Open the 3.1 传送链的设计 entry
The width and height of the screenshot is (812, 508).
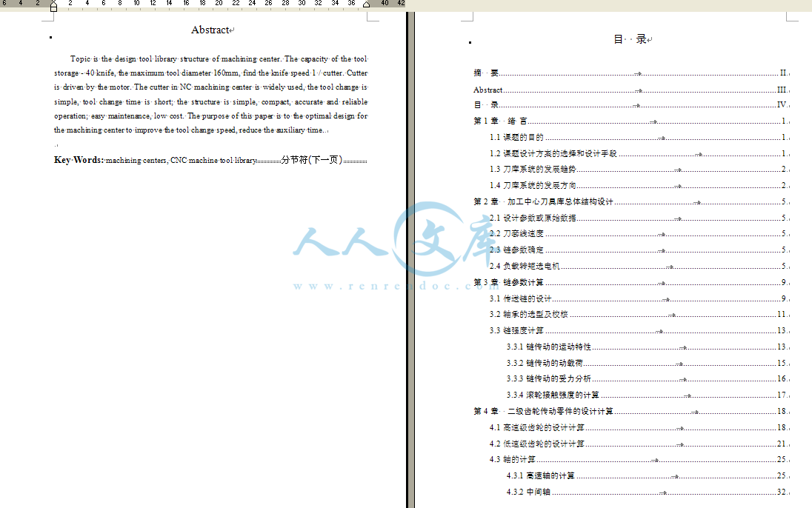point(639,298)
